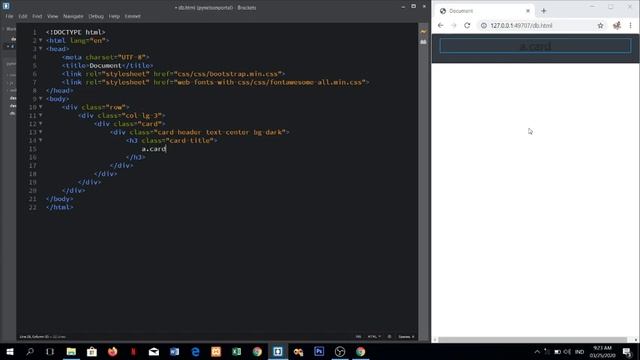Open the Debug menu in Brackets
Screen dimensions: 640x360
[96, 16]
